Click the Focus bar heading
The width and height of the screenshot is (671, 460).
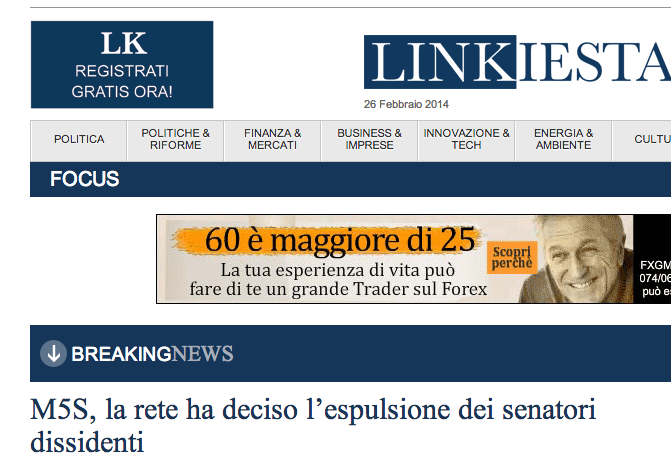84,179
